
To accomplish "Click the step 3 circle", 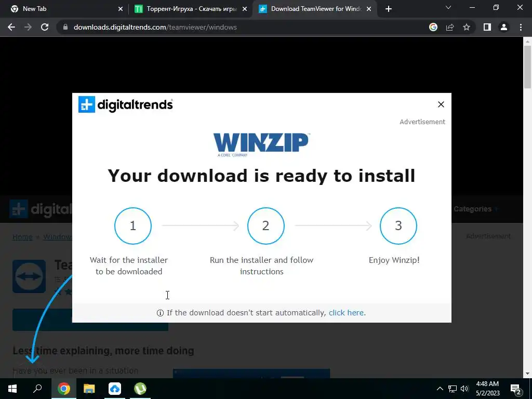I will coord(398,225).
